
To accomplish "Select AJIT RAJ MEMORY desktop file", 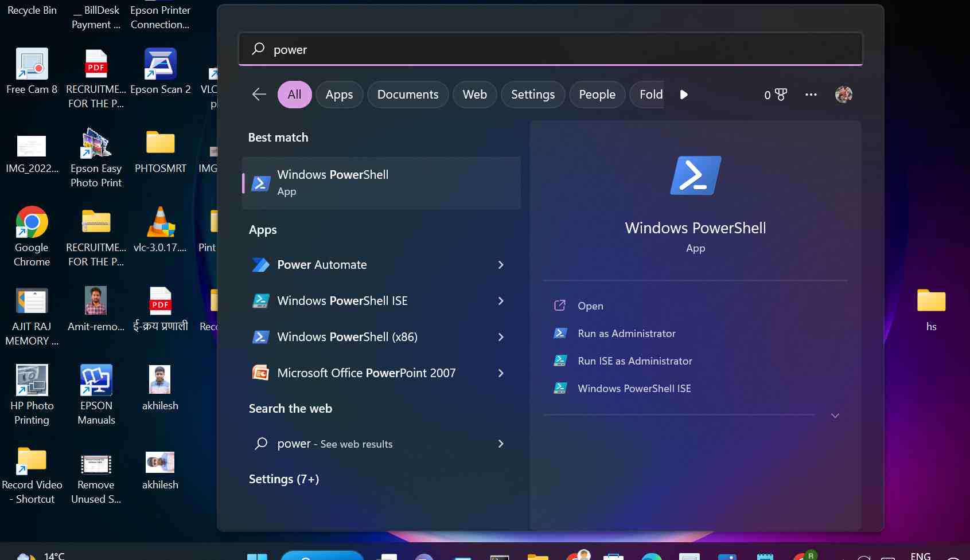I will point(32,316).
